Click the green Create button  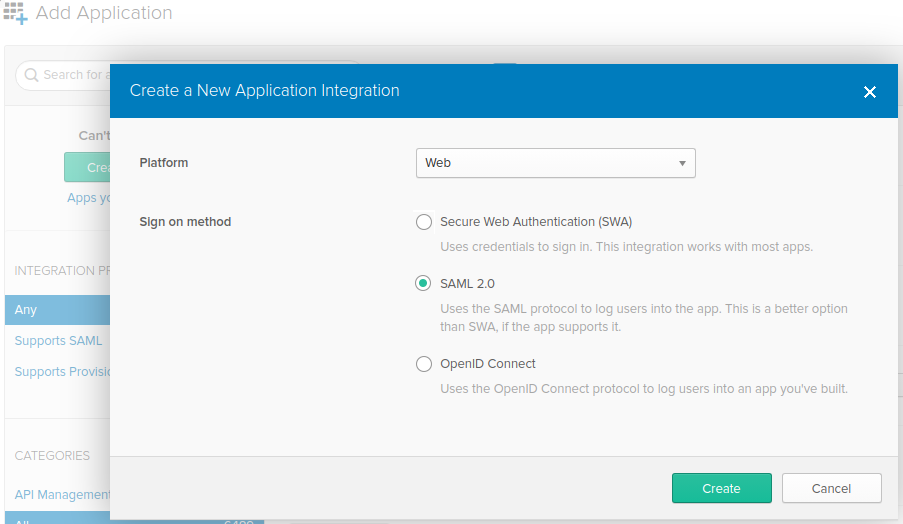coord(722,488)
